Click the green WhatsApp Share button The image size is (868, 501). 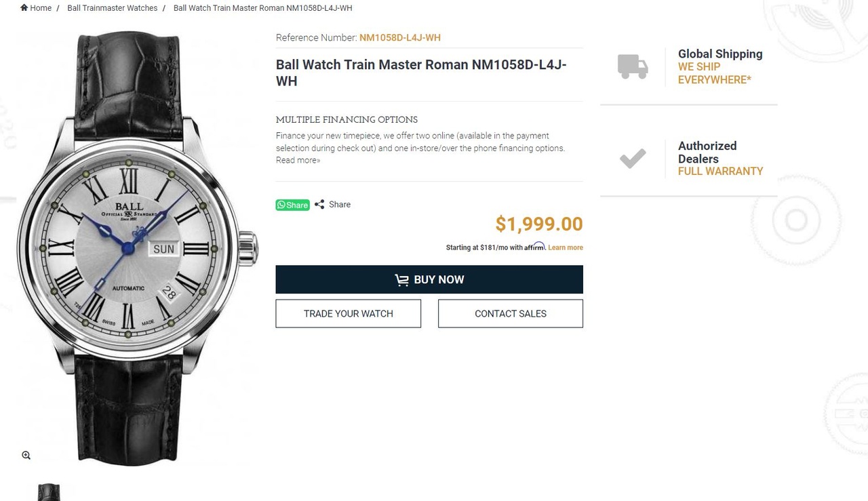coord(292,205)
